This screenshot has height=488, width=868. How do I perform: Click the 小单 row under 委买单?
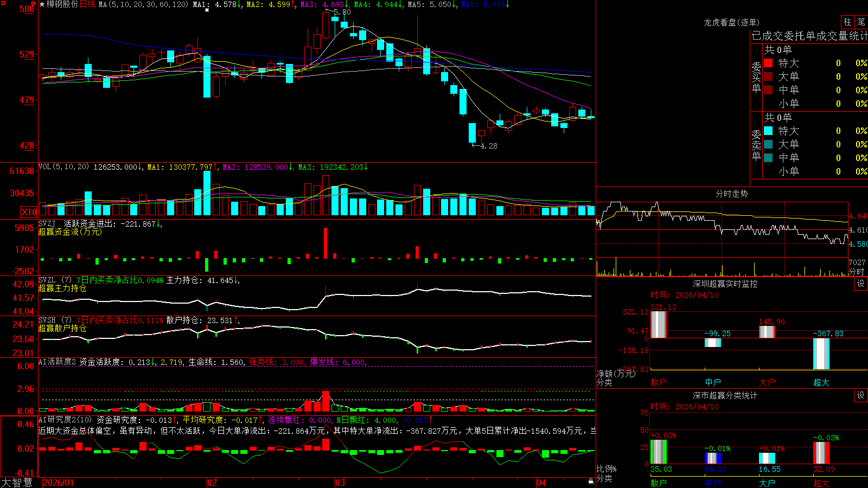click(815, 104)
